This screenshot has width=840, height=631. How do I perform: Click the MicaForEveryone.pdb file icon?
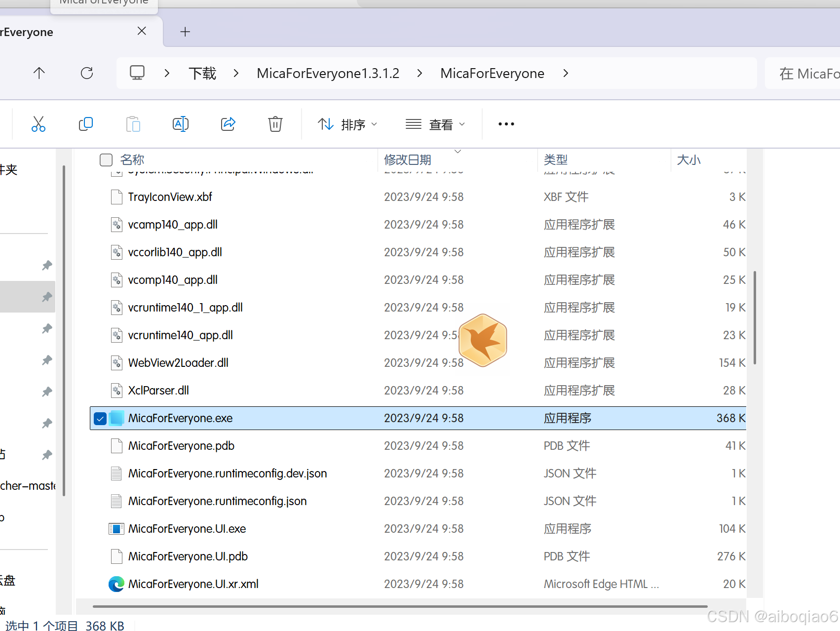tap(116, 446)
